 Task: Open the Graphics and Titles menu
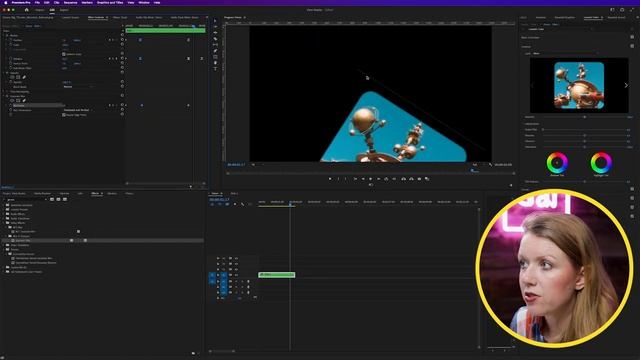pyautogui.click(x=110, y=2)
